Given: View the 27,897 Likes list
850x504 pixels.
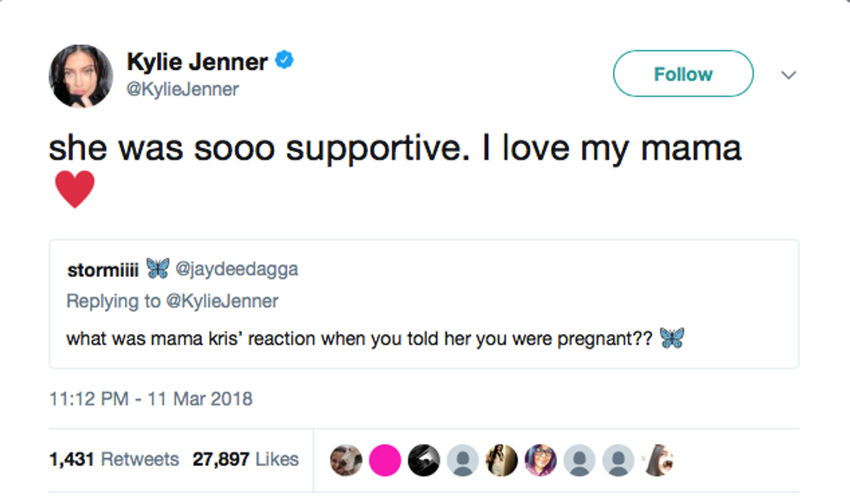Looking at the screenshot, I should [245, 460].
